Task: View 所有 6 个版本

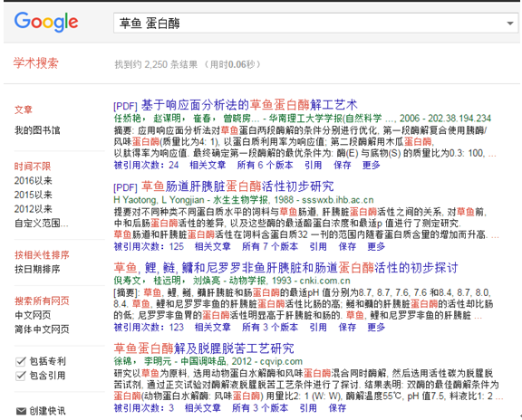Action: (265, 165)
